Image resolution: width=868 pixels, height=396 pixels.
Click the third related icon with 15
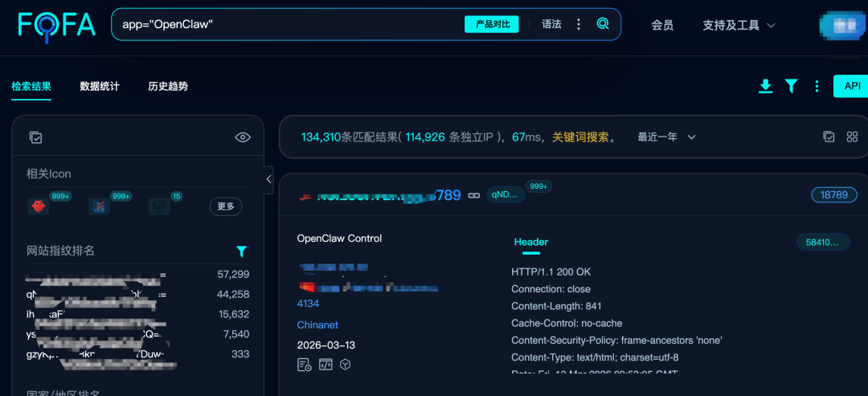[159, 206]
